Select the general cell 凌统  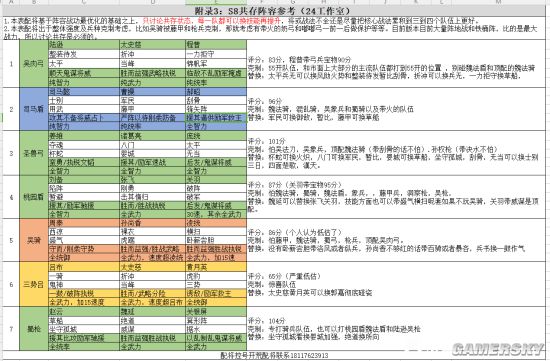coord(216,223)
